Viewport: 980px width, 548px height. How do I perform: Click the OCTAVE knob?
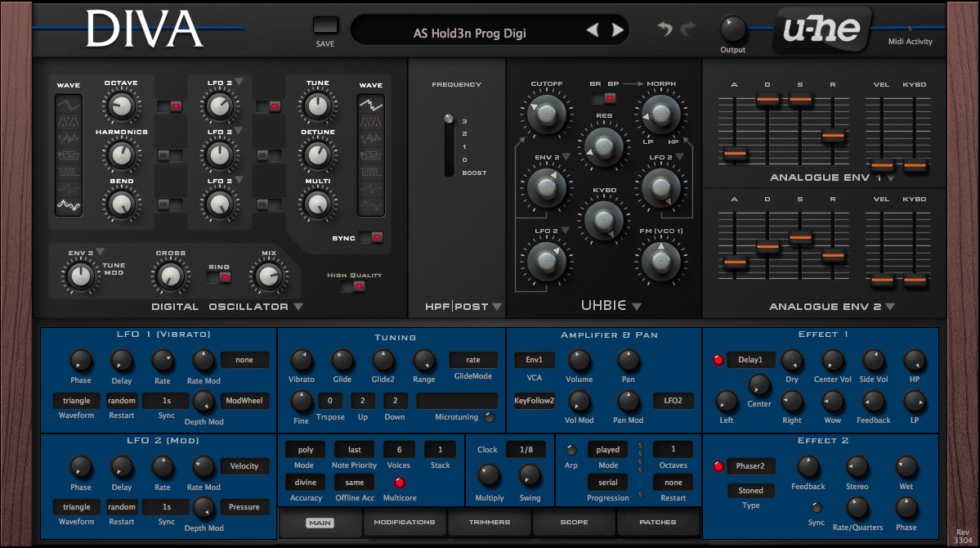121,106
